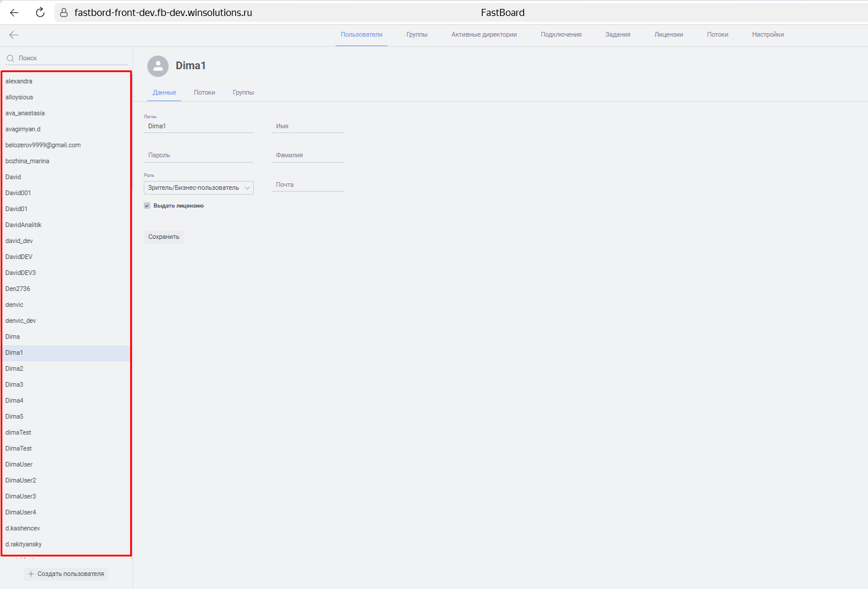Toggle the 'Выдать лицензию' checkbox

pos(147,206)
